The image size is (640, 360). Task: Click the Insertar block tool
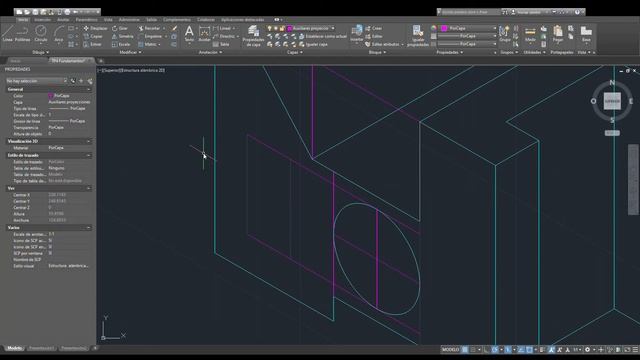click(356, 33)
